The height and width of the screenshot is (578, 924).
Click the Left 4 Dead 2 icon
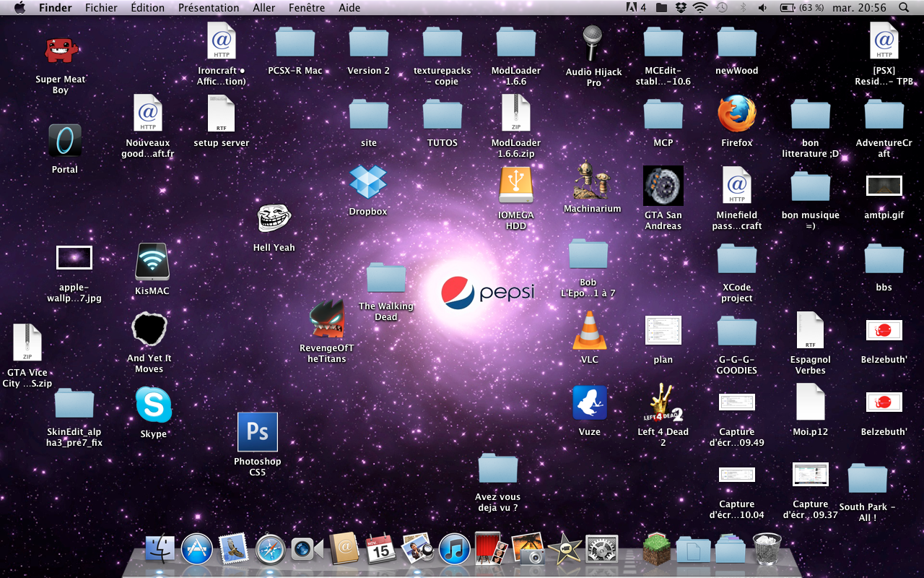[x=663, y=403]
